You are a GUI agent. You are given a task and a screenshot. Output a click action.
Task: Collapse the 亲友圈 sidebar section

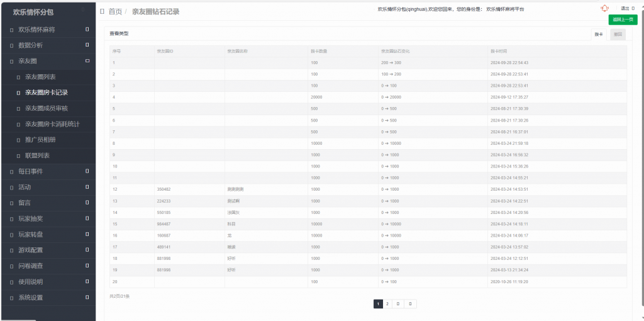87,61
